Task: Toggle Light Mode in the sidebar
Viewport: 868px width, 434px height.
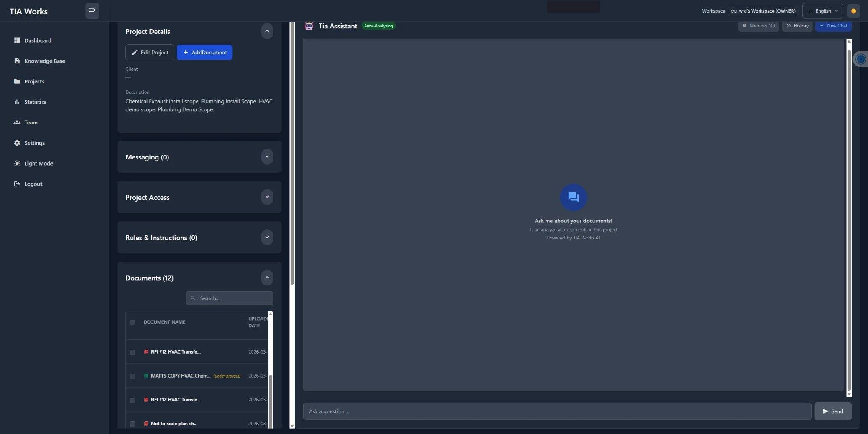Action: [38, 164]
